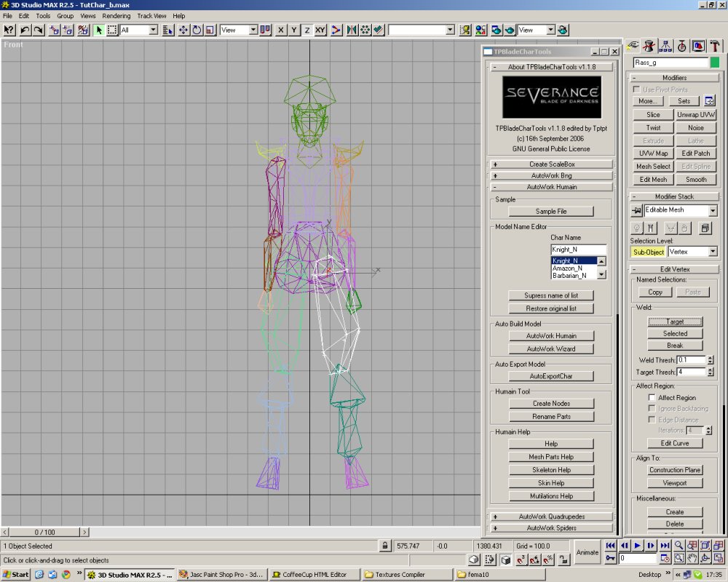Switch to the Create command panel

633,46
